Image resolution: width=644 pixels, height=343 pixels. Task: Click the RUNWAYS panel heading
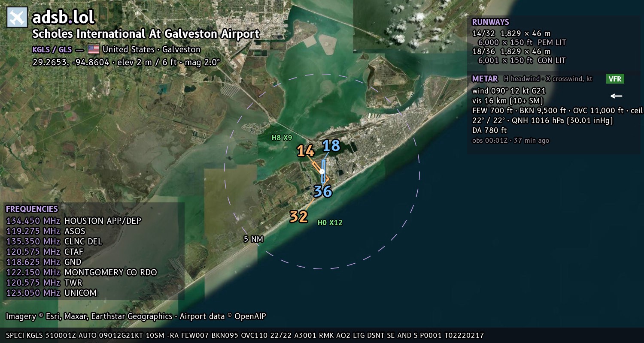click(490, 22)
